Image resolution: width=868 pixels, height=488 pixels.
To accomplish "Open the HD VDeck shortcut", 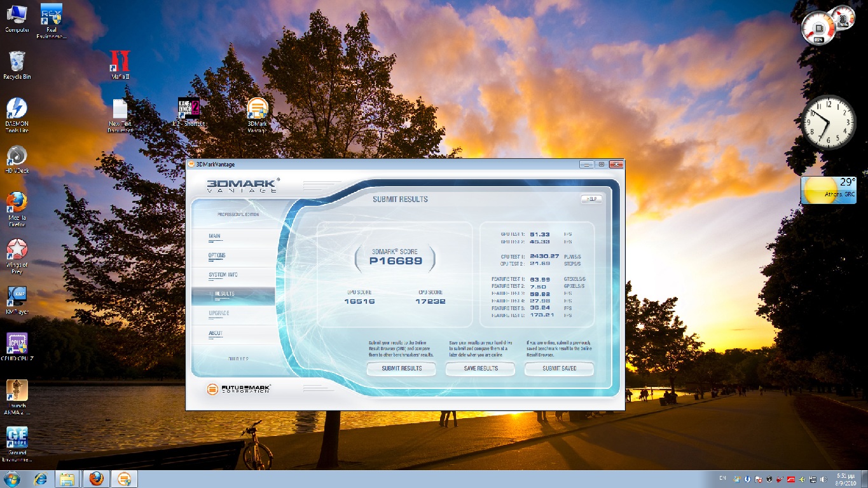I will click(x=17, y=159).
